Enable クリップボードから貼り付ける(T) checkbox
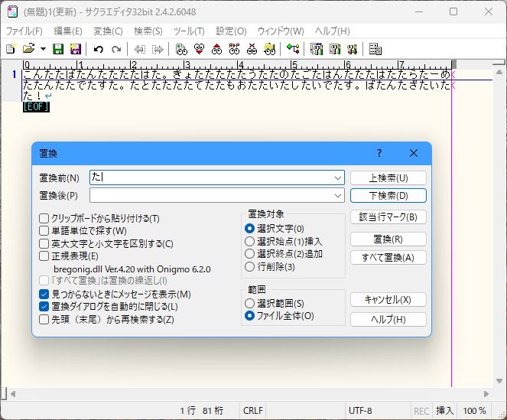Image resolution: width=507 pixels, height=420 pixels. point(44,218)
